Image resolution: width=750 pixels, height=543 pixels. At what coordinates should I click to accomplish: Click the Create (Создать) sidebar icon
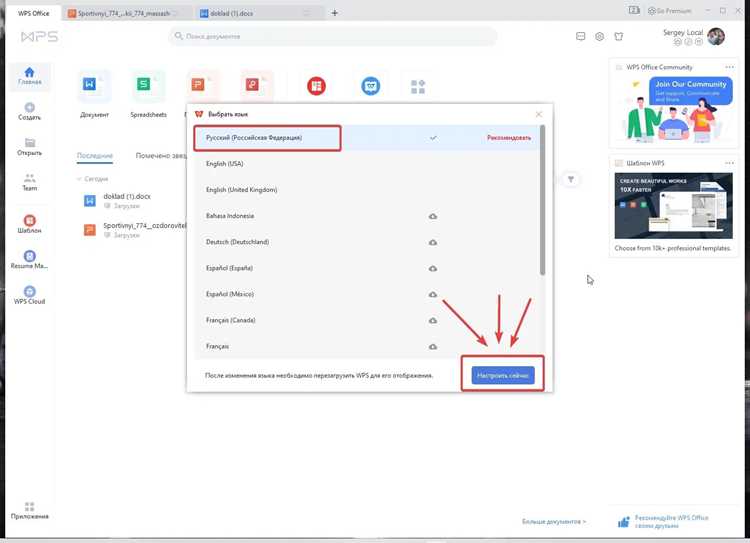(x=29, y=111)
